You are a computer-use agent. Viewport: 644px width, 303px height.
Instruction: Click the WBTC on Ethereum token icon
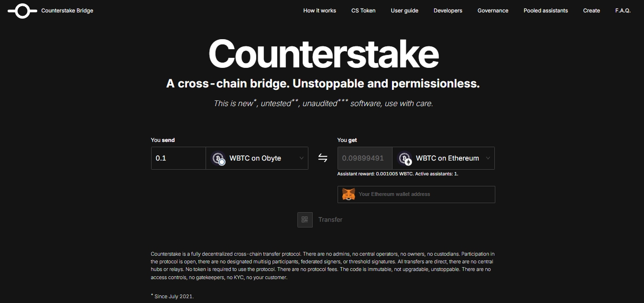coord(405,158)
